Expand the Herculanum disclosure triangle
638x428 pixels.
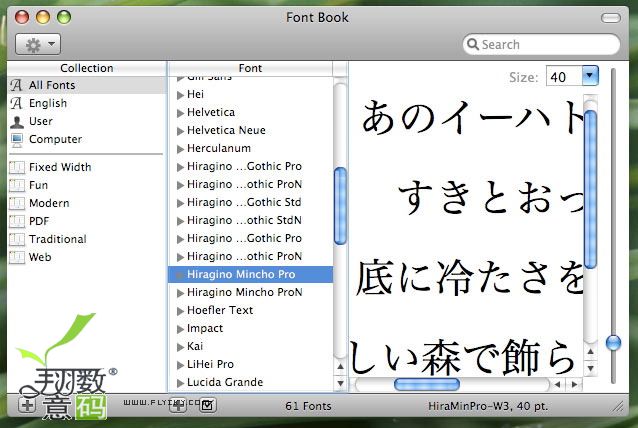pos(180,149)
